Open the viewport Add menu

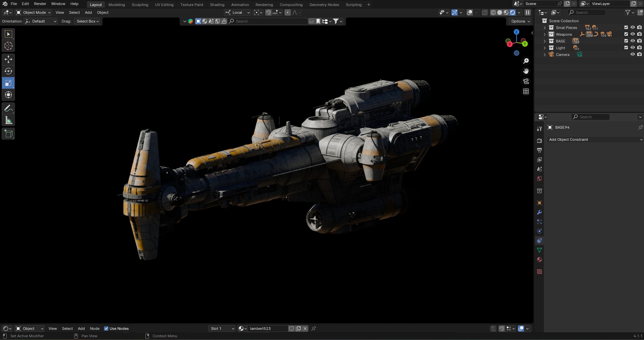pyautogui.click(x=88, y=12)
